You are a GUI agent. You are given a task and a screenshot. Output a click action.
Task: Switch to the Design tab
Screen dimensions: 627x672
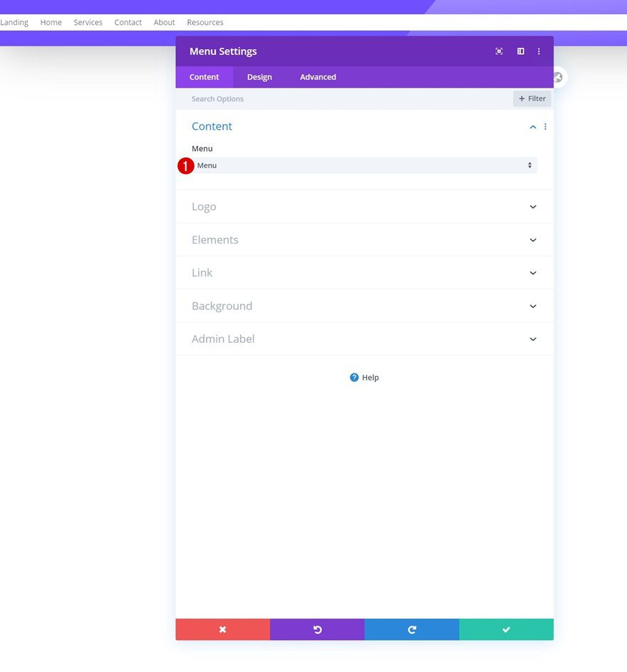pos(259,76)
